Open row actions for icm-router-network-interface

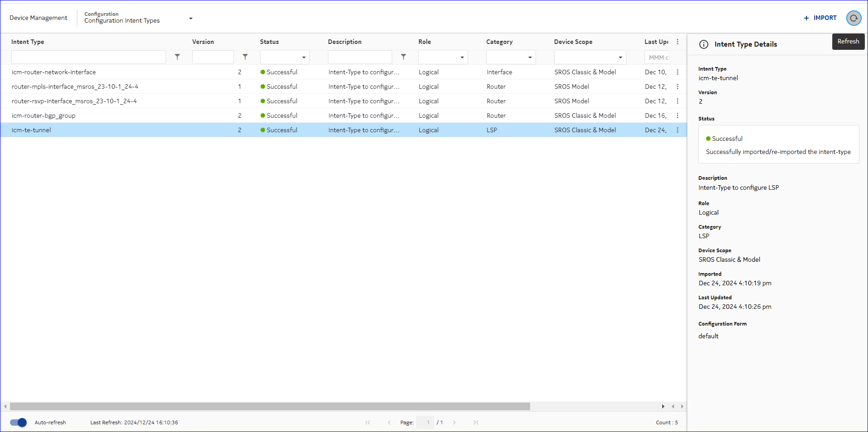pos(677,72)
